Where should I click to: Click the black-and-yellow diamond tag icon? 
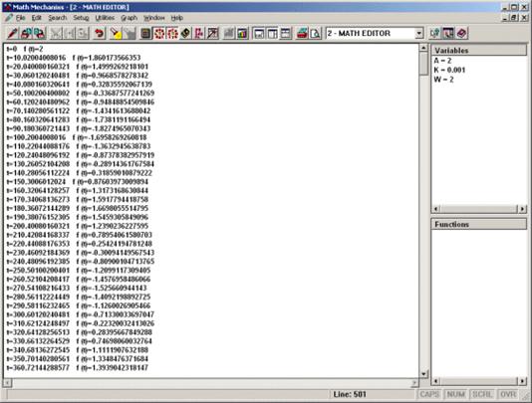tap(185, 33)
